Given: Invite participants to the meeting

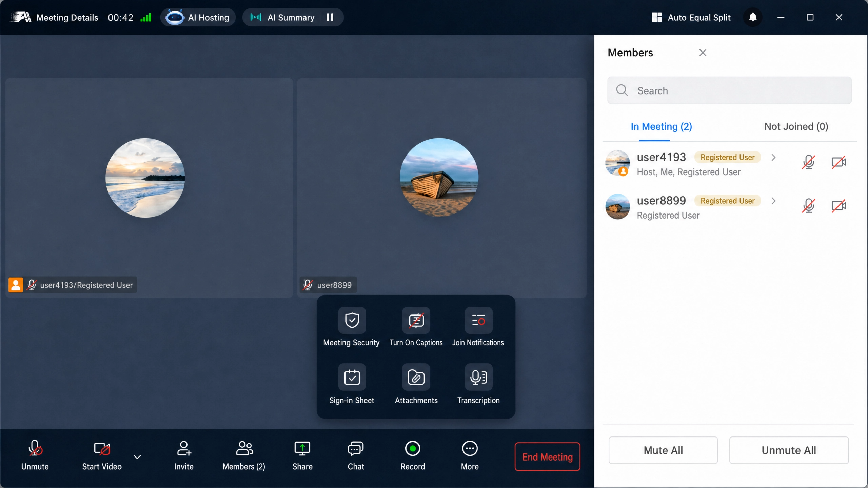Looking at the screenshot, I should (184, 455).
